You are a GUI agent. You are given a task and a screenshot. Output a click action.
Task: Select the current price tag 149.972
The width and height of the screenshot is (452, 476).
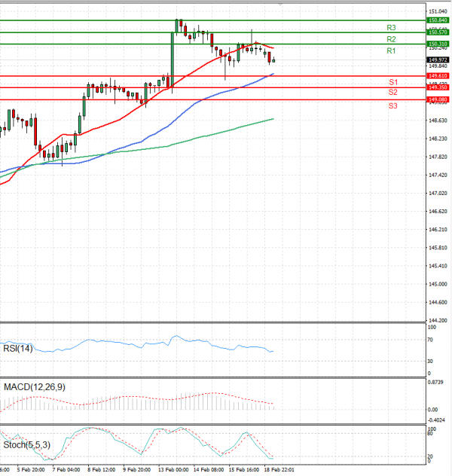[438, 59]
